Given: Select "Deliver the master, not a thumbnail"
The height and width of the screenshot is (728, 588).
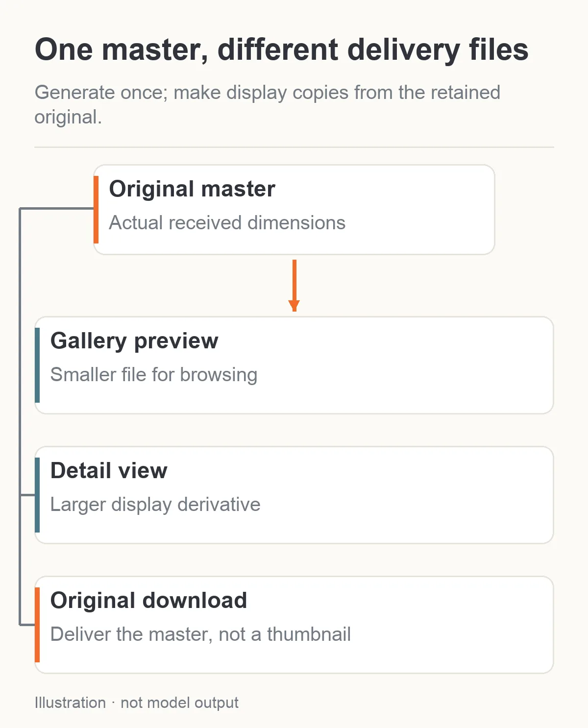Looking at the screenshot, I should (x=200, y=634).
